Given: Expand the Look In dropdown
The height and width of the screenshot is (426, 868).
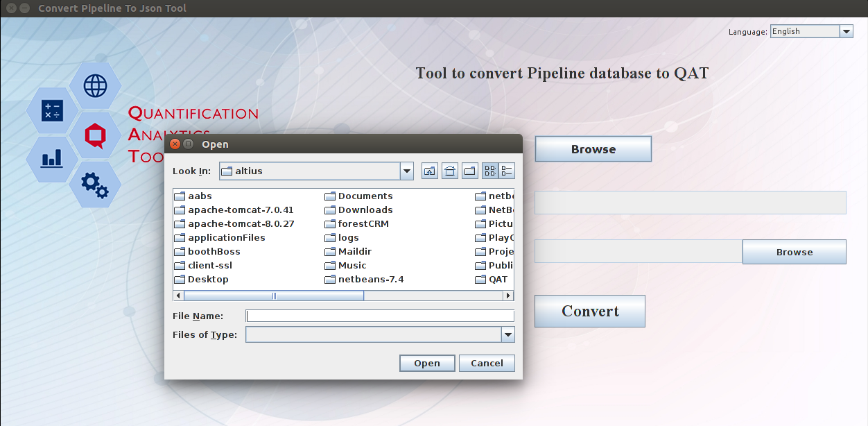Looking at the screenshot, I should pos(407,171).
